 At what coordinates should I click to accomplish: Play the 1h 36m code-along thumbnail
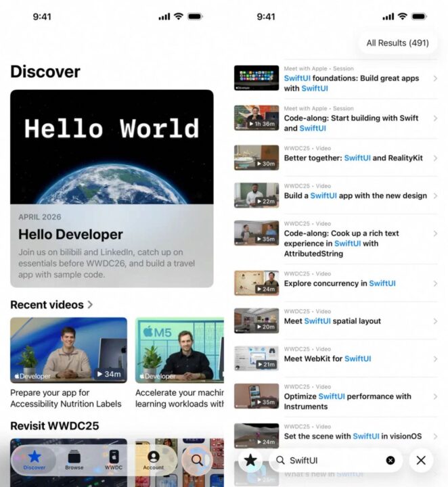click(x=256, y=118)
